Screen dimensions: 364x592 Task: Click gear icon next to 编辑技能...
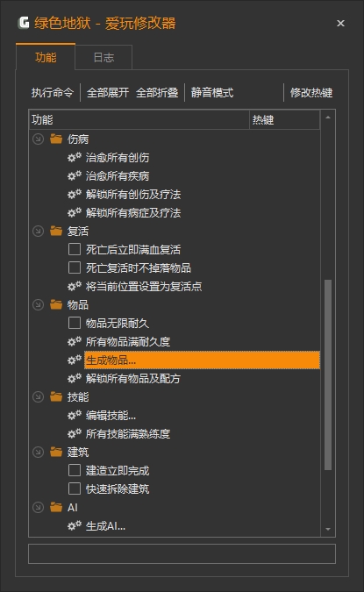(75, 416)
